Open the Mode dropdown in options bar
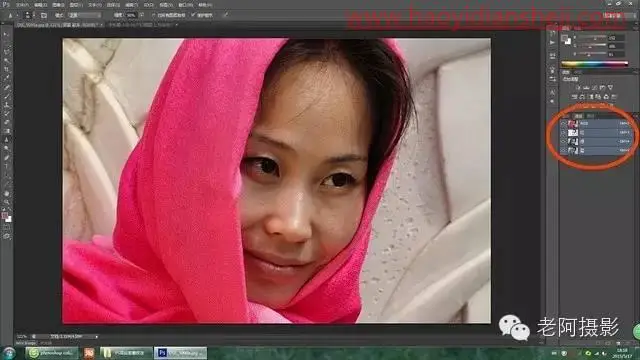Screen dimensions: 640x360 coord(84,15)
